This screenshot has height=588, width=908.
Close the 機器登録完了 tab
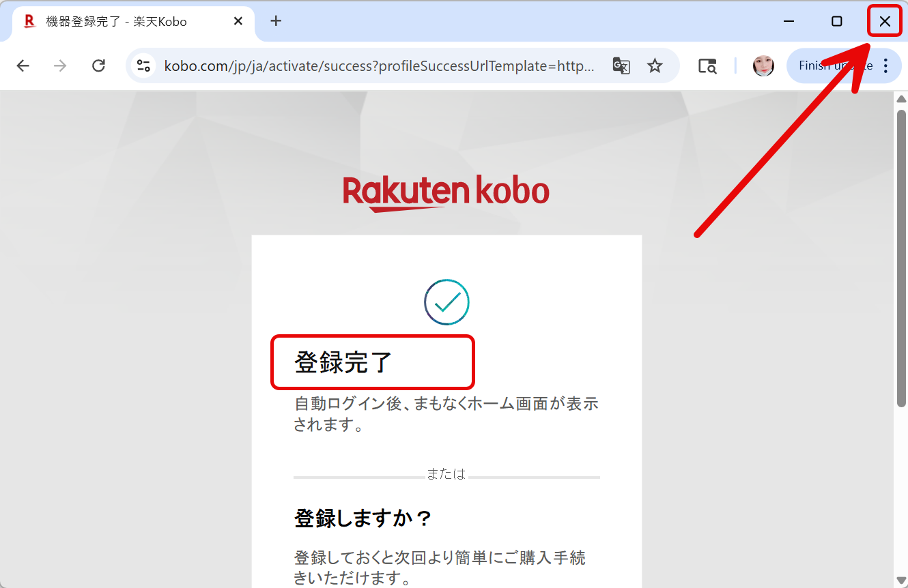click(x=238, y=20)
